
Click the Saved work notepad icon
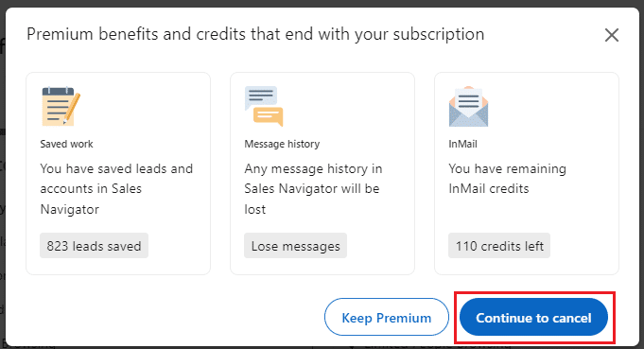61,106
